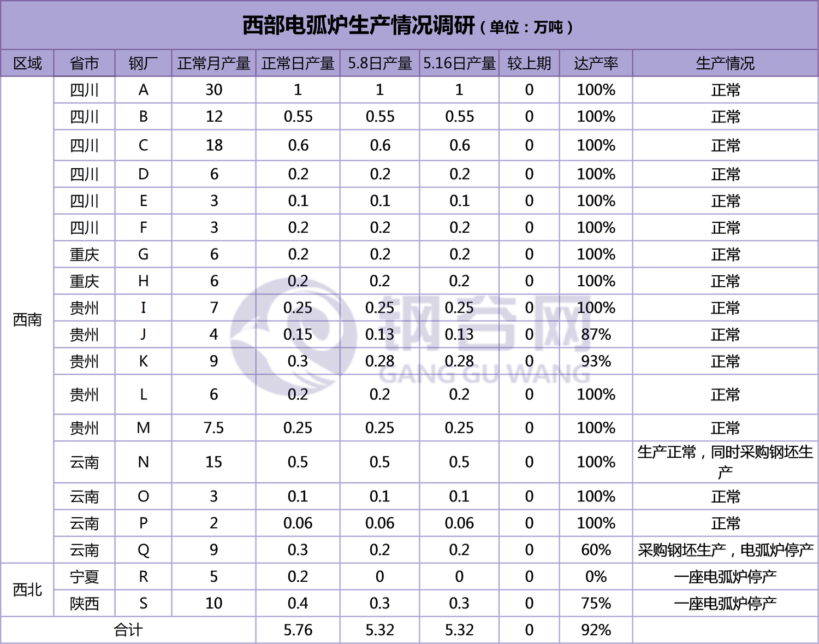Screen dimensions: 819x644
Task: Click steel mill R cell
Action: coord(143,577)
